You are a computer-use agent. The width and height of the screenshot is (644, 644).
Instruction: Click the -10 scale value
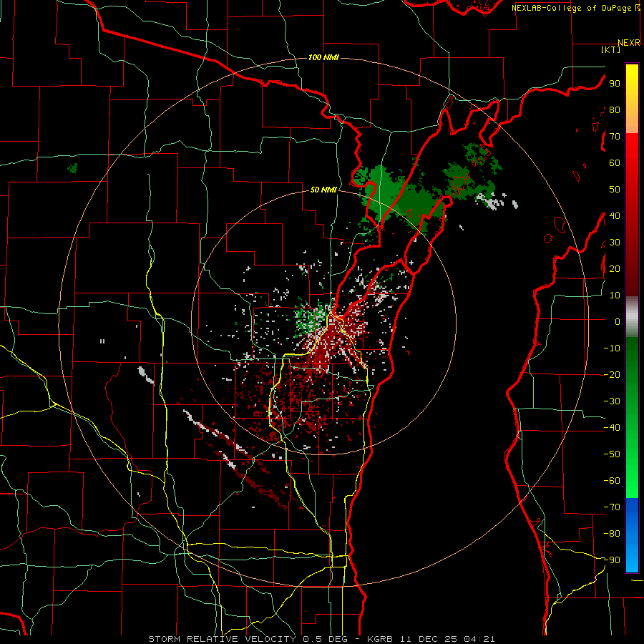(x=612, y=348)
